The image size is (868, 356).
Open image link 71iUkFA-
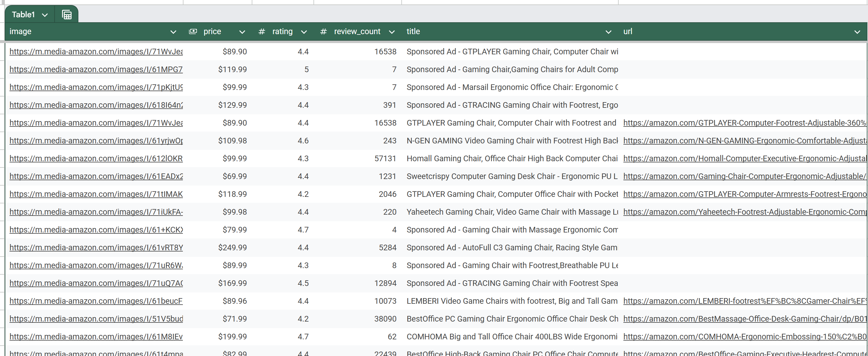(x=96, y=212)
